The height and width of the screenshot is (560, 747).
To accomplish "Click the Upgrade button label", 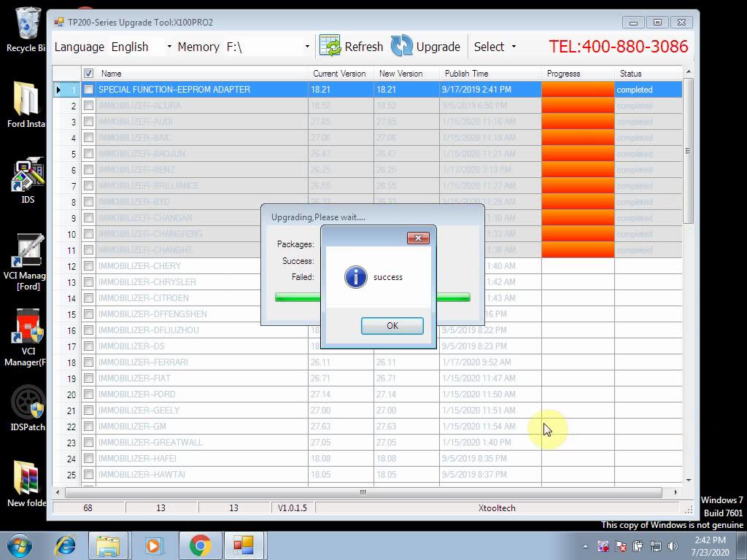I will tap(438, 47).
